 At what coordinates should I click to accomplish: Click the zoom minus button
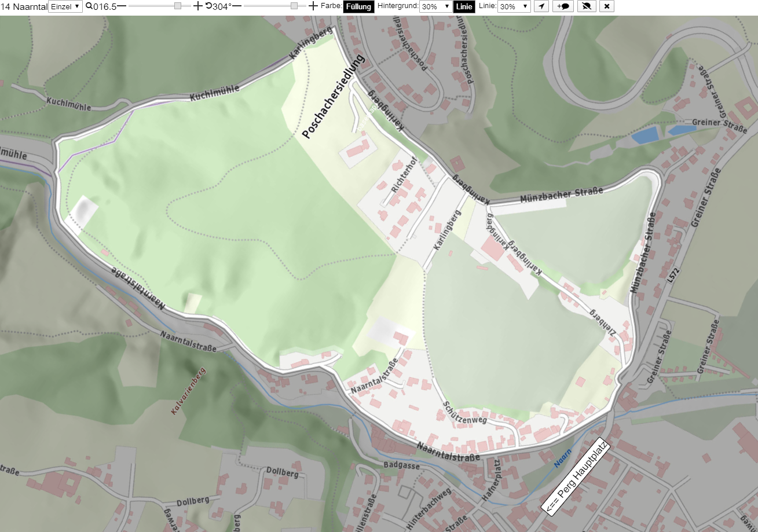122,6
